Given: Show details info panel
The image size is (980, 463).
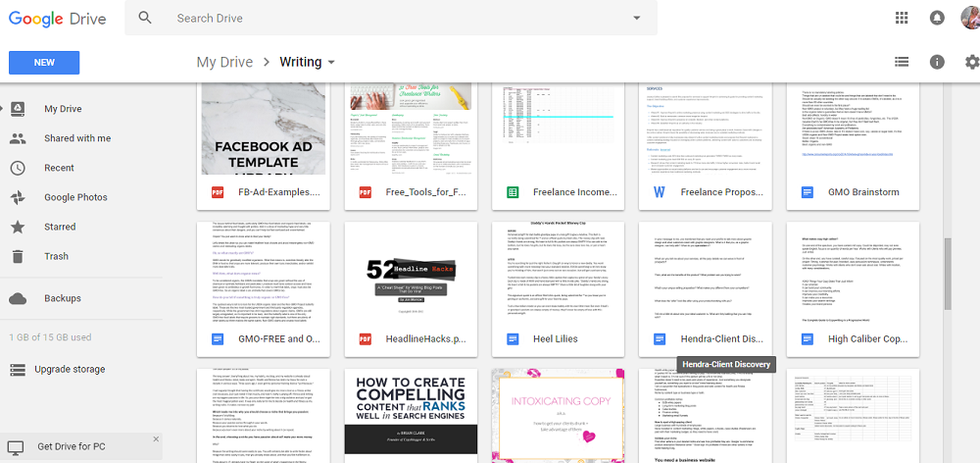Looking at the screenshot, I should pos(937,62).
